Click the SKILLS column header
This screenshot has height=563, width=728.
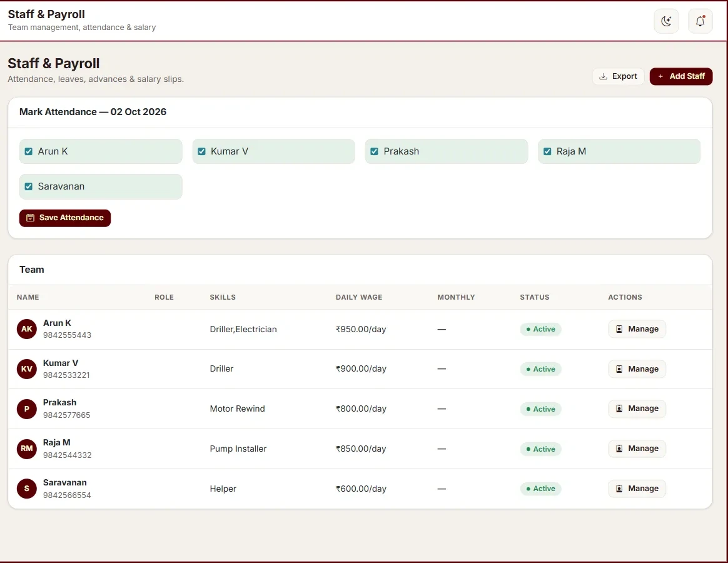pos(223,297)
